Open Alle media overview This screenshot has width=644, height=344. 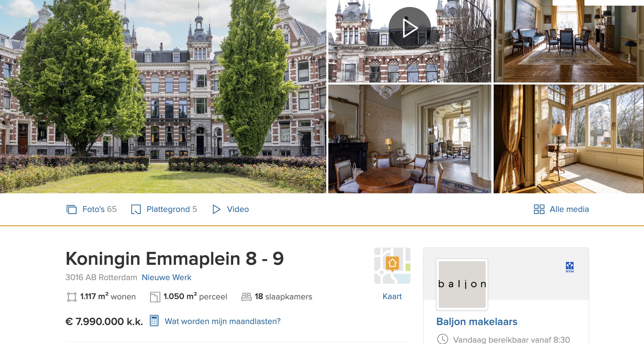point(561,209)
